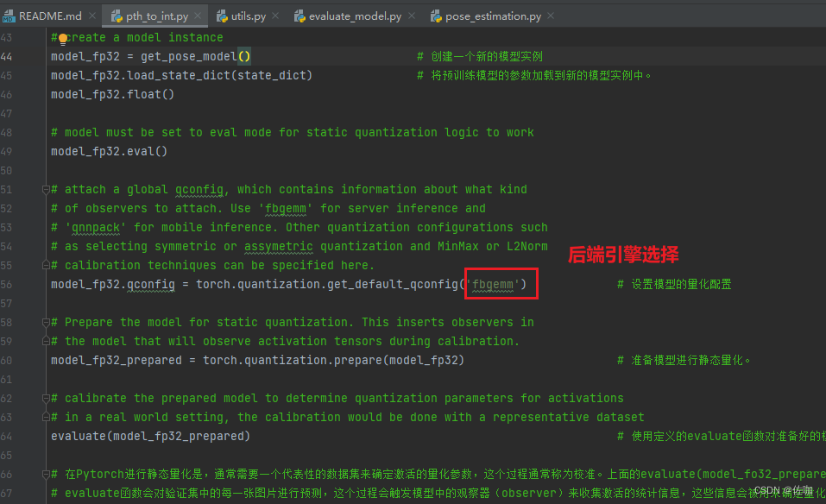Click the Python icon on pth_to_int.py tab

[117, 15]
